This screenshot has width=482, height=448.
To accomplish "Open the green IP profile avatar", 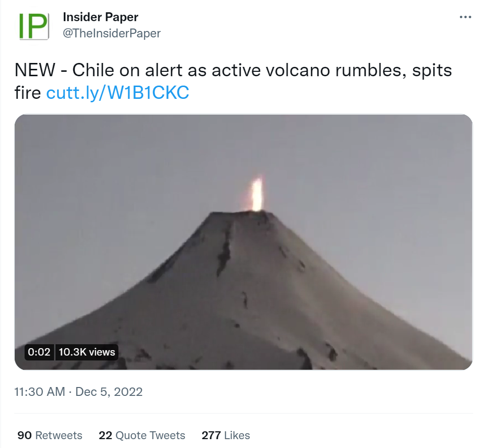I will pyautogui.click(x=33, y=26).
